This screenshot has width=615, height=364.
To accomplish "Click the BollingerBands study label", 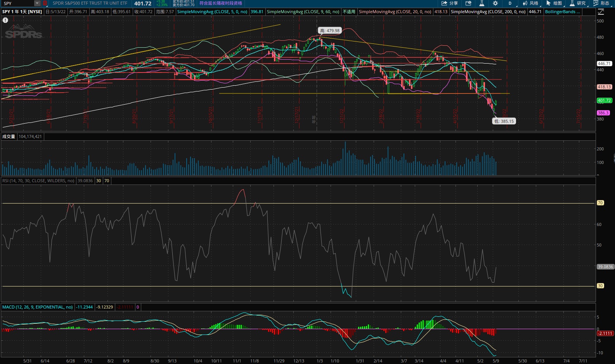I will point(563,12).
